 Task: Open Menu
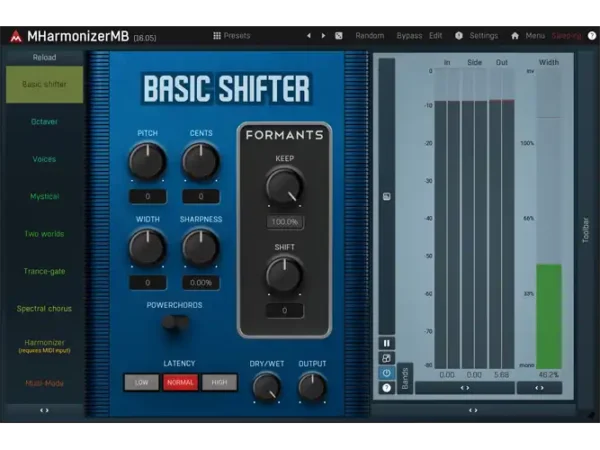pos(535,36)
